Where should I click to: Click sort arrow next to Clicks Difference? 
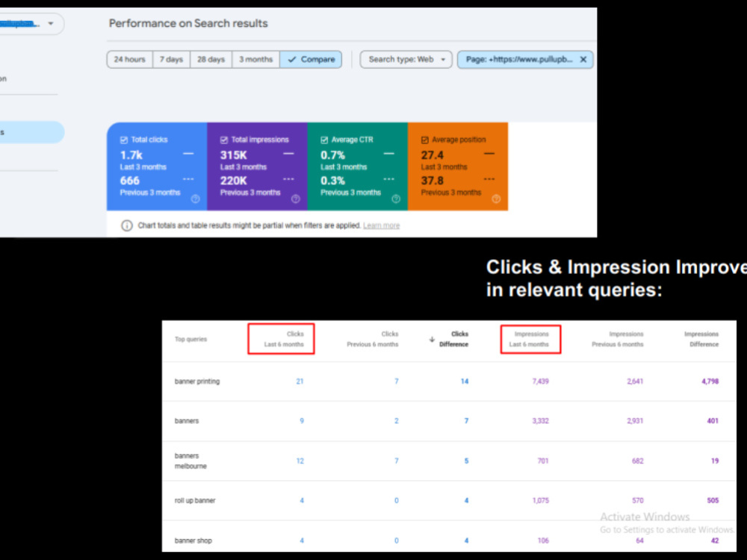click(432, 340)
